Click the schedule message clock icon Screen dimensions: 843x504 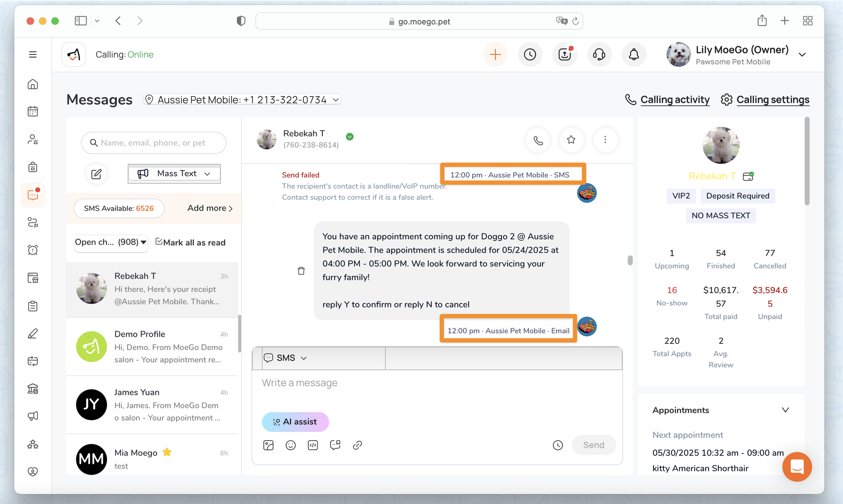(x=558, y=445)
